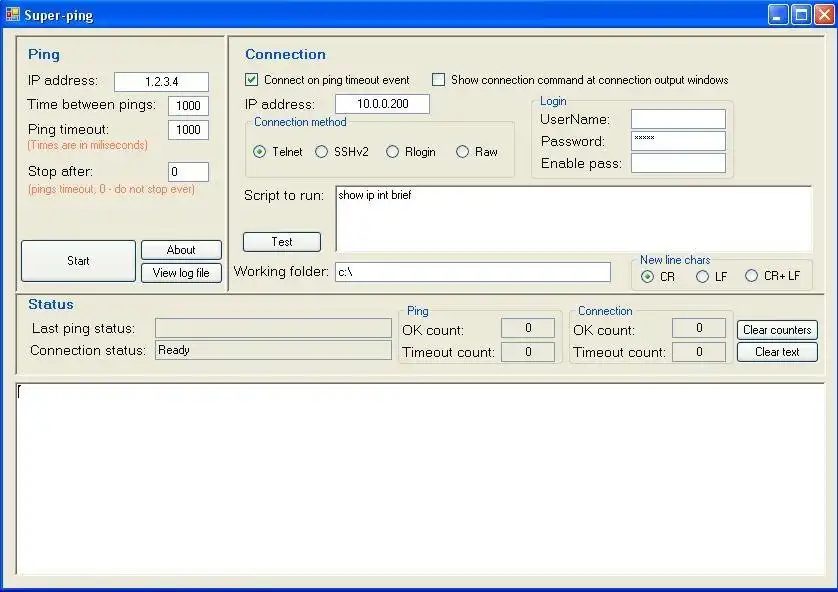The image size is (838, 592).
Task: Click the 'pings timeout, 0 - do not stop ever' hint
Action: click(111, 189)
